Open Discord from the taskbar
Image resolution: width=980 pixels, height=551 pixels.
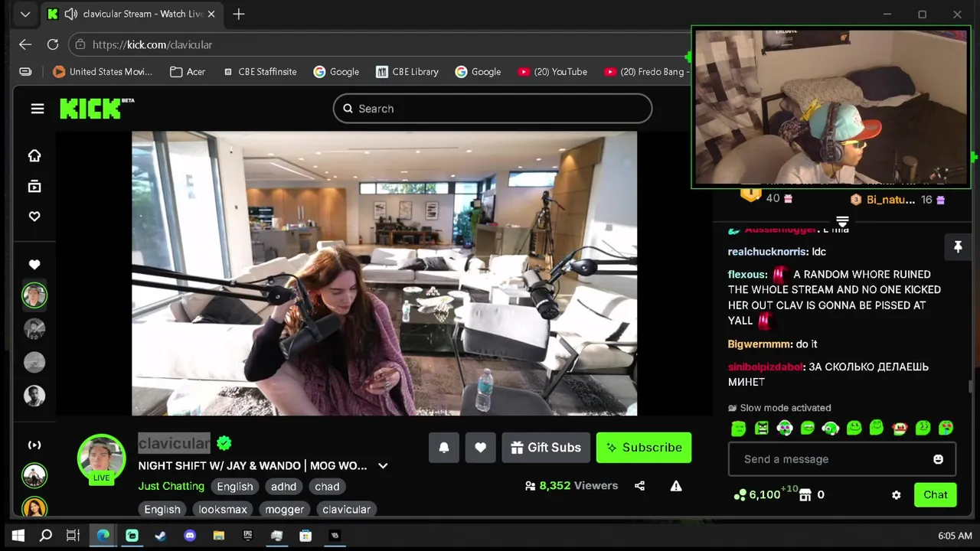point(190,536)
